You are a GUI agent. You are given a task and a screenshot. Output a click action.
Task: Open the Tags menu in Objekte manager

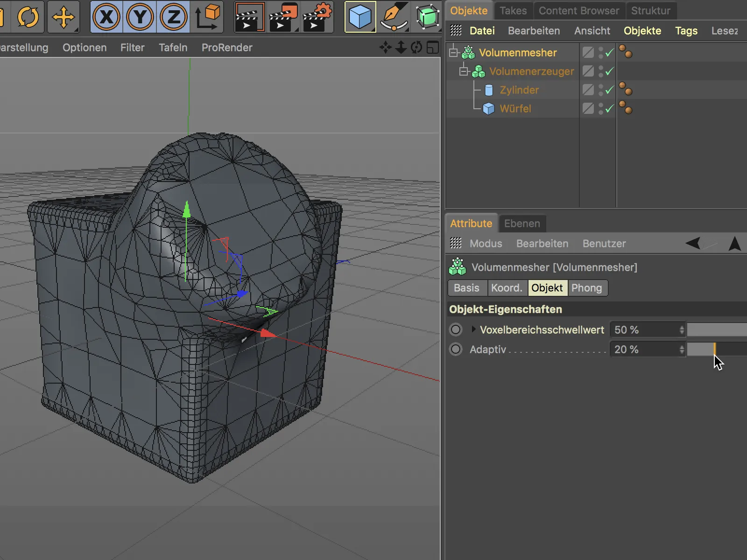pyautogui.click(x=686, y=31)
